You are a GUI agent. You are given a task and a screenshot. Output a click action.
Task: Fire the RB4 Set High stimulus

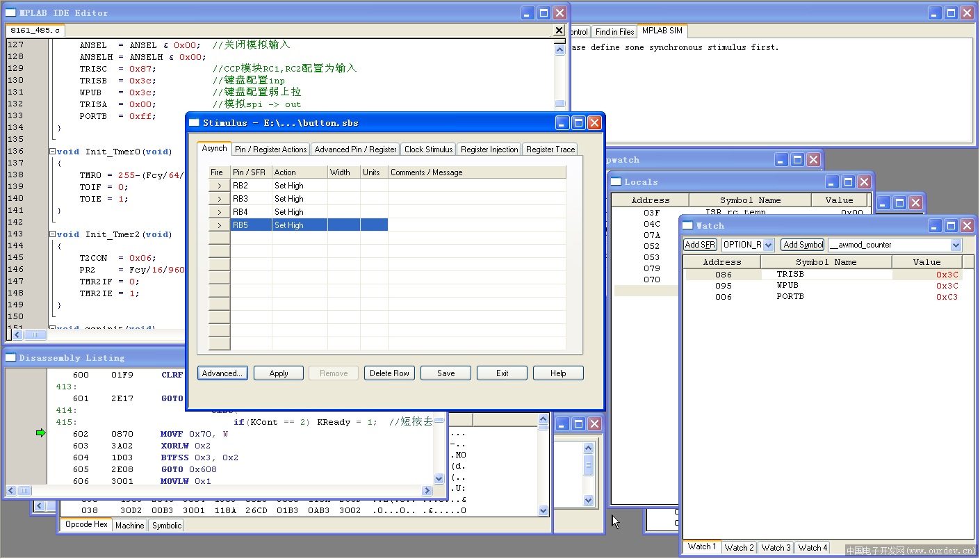click(219, 212)
